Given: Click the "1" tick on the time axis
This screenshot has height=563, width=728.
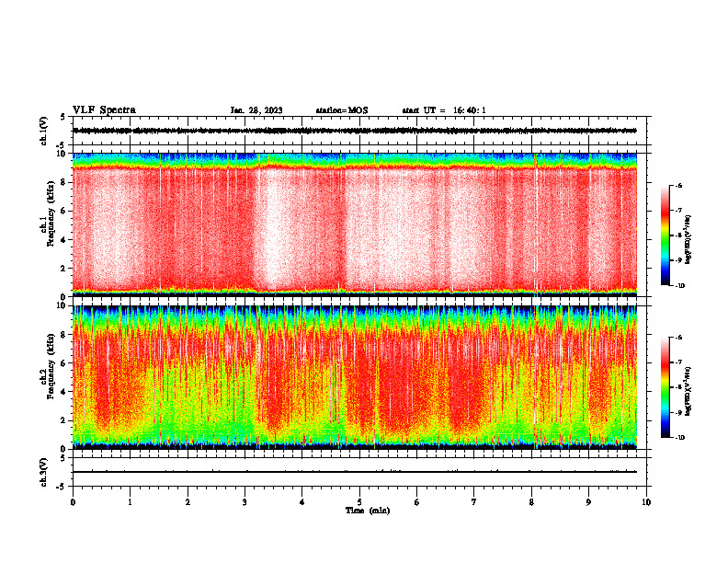Looking at the screenshot, I should [x=130, y=502].
